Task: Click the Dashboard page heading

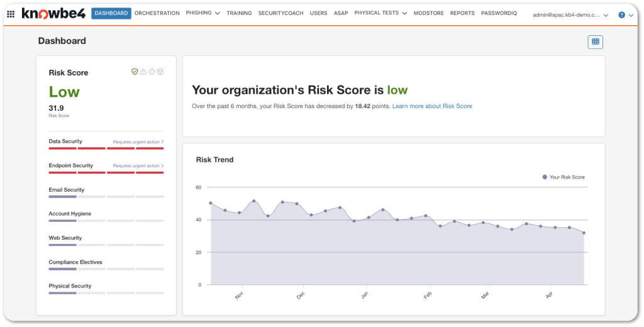Action: 62,41
